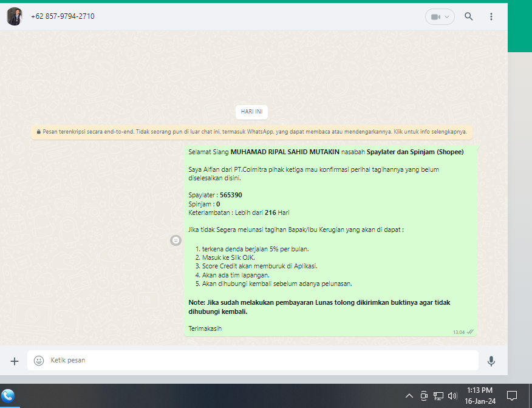Open the contact profile picture
532x408 pixels.
click(14, 16)
